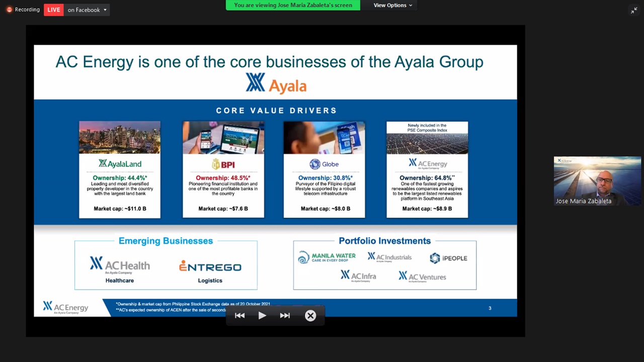This screenshot has width=644, height=362.
Task: Click the Entrego logistics logo
Action: coord(210,266)
